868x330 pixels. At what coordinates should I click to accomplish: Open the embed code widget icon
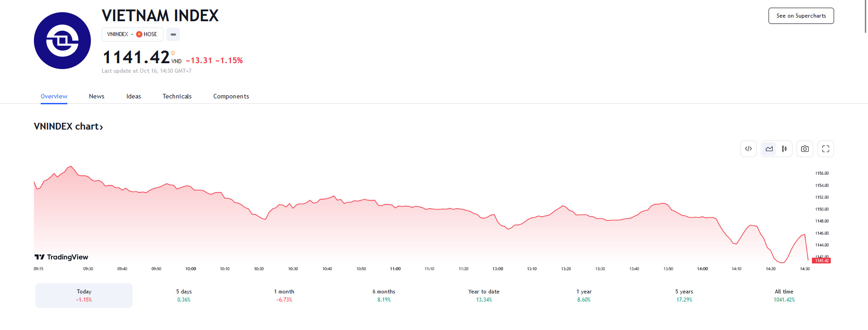(x=748, y=149)
